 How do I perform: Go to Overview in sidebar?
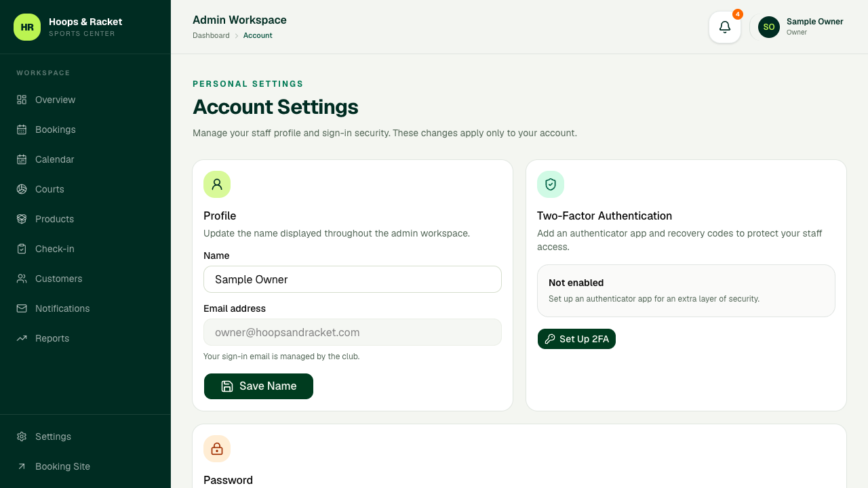pos(85,100)
